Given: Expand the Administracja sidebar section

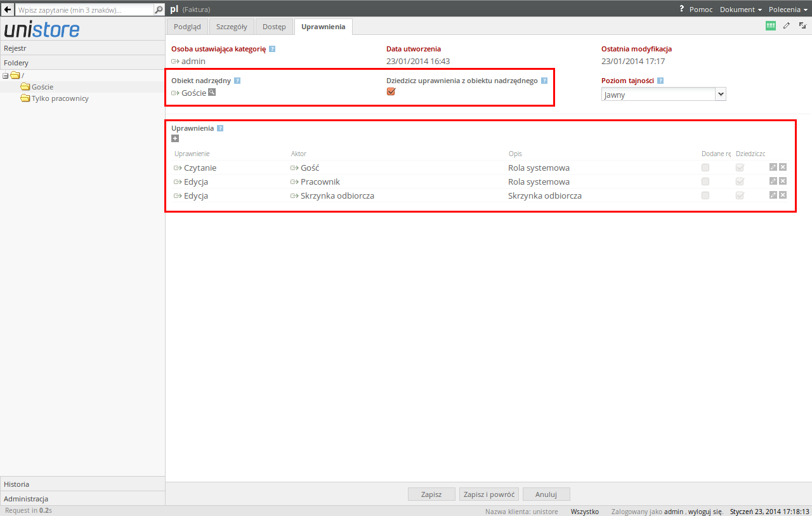Looking at the screenshot, I should [82, 499].
